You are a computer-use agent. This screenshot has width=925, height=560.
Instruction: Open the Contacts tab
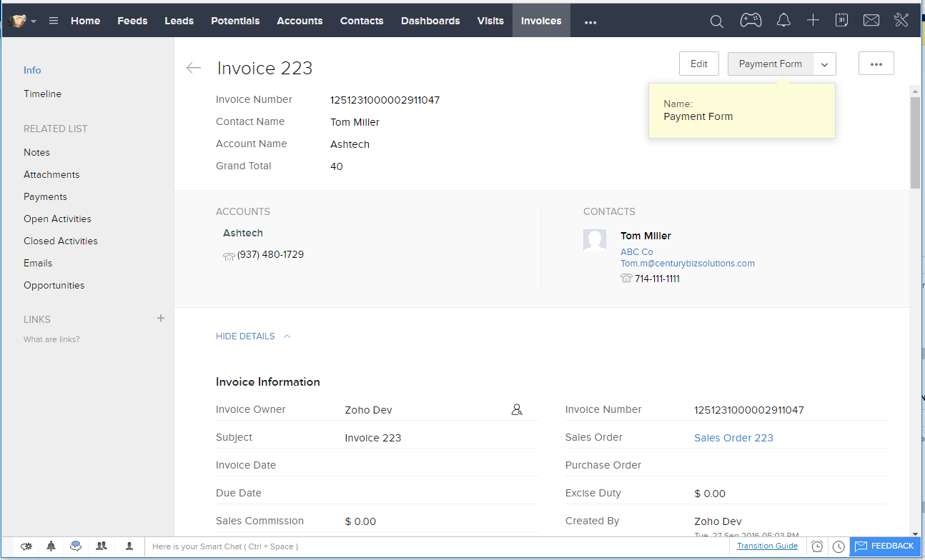362,21
